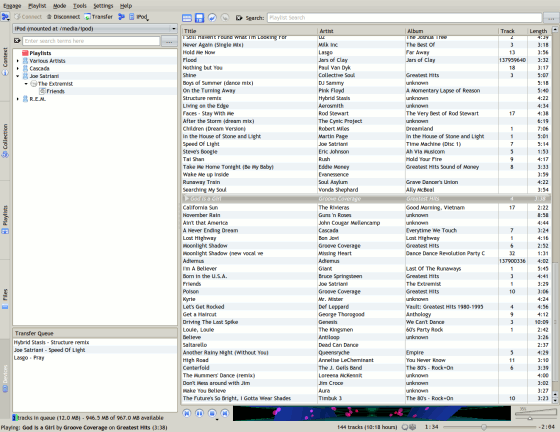The width and height of the screenshot is (560, 432).
Task: Click the analyzer visualization display
Action: [x=372, y=413]
